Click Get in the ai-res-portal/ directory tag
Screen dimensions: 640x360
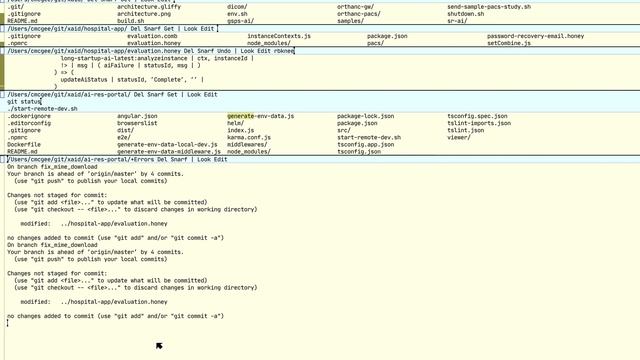172,95
